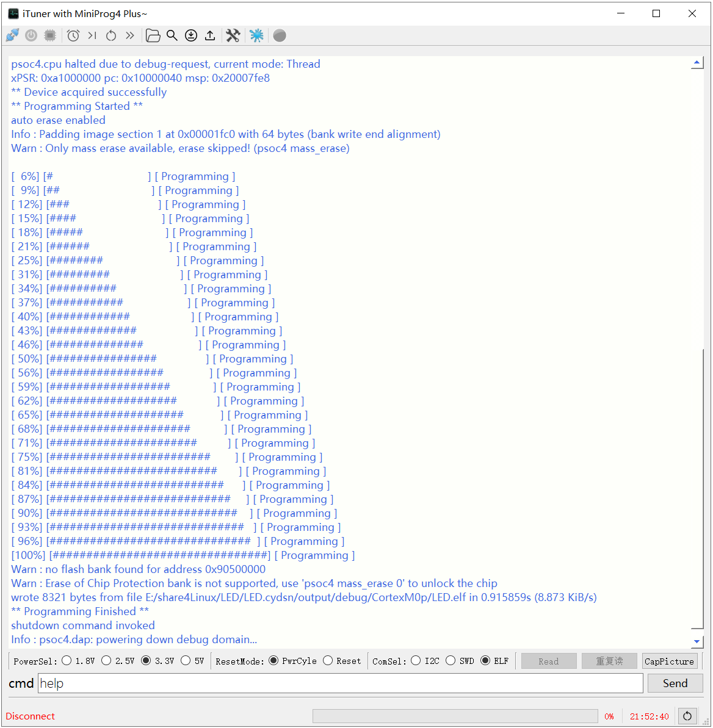Click the grey circle status icon
Image resolution: width=713 pixels, height=728 pixels.
click(280, 35)
